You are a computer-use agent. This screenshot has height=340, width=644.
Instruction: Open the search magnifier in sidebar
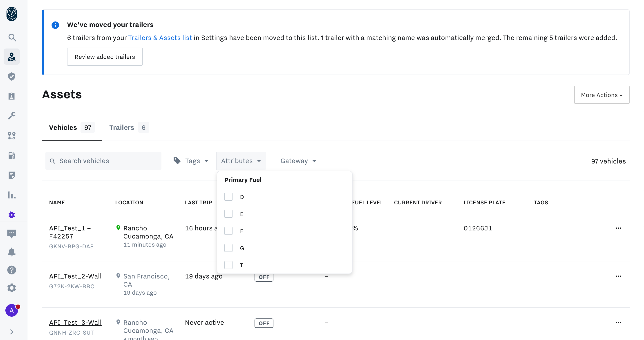(12, 38)
